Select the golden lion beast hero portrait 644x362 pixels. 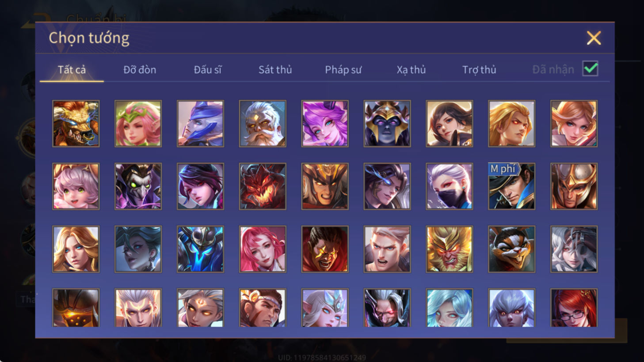pyautogui.click(x=76, y=124)
